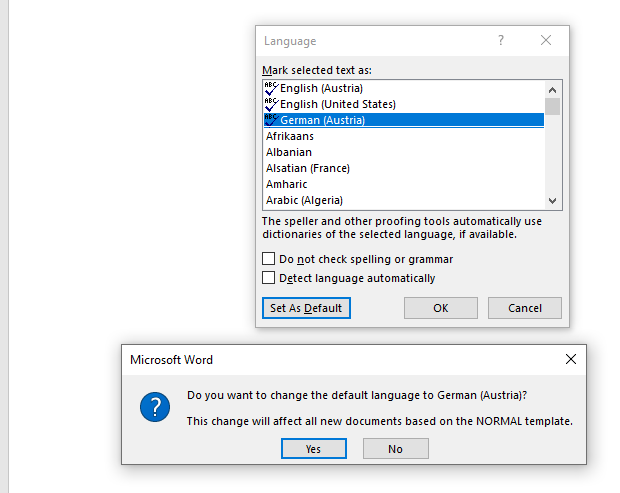Image resolution: width=620 pixels, height=493 pixels.
Task: Select Arabic (Algeria) in the list
Action: [x=404, y=200]
